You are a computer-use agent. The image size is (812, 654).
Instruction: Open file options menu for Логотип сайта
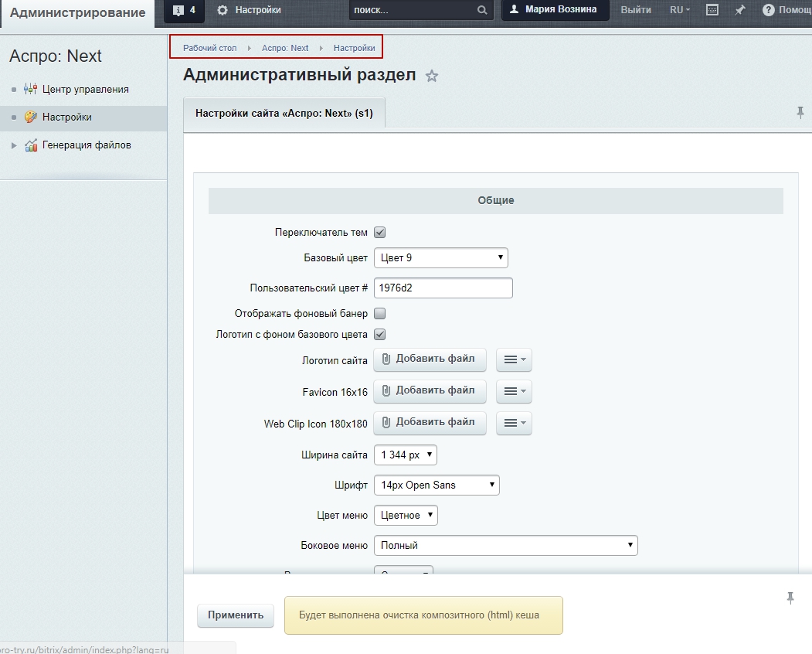click(515, 359)
